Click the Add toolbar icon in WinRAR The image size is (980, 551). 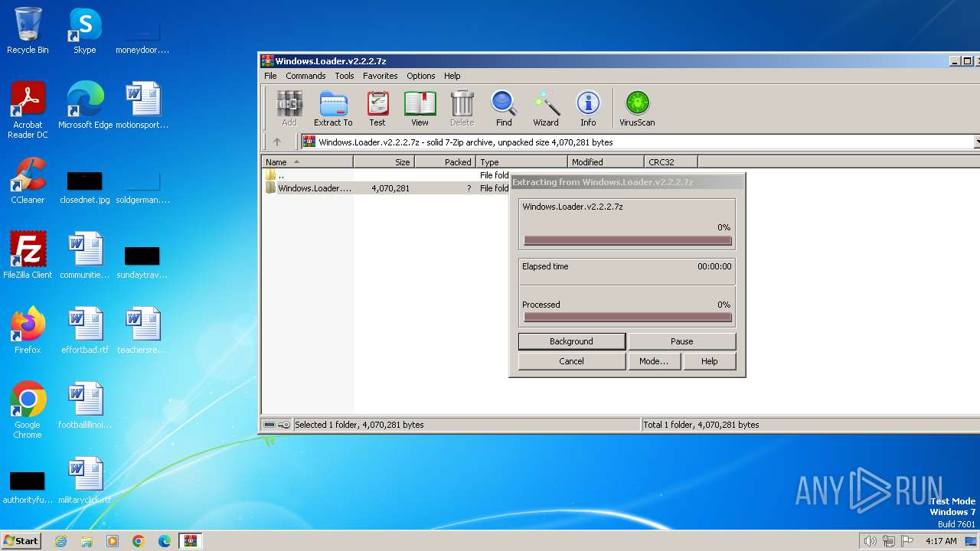pos(289,108)
